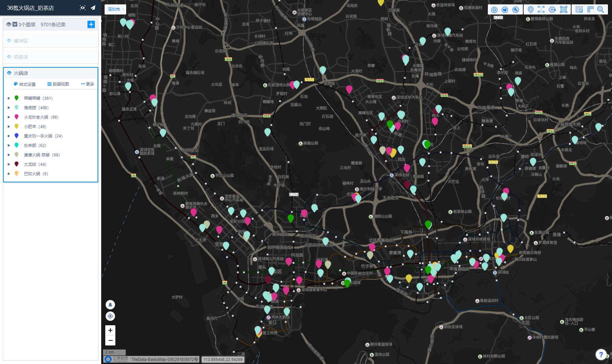Screen dimensions: 612x364
Task: Select the draw polygon tool
Action: coord(563,9)
